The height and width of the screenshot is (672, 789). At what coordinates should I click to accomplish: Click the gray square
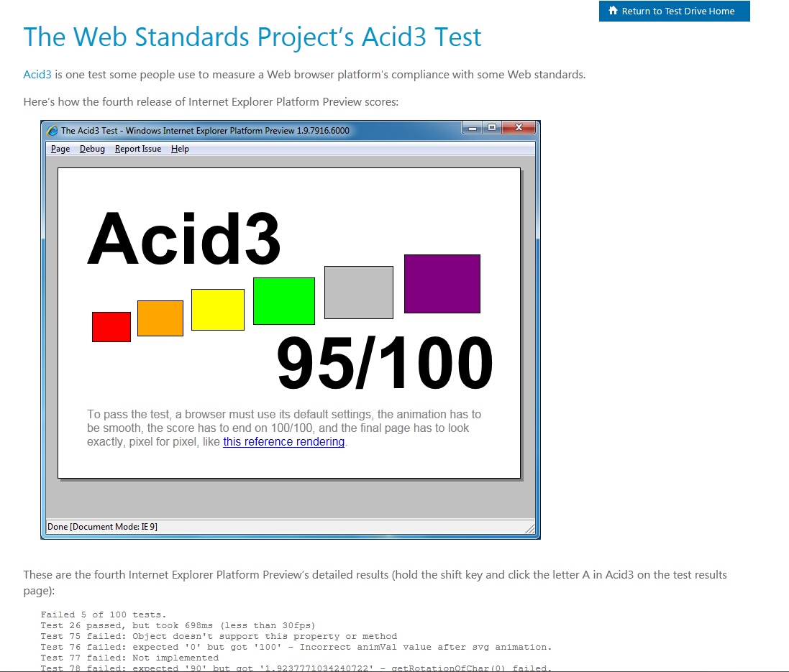(x=359, y=293)
